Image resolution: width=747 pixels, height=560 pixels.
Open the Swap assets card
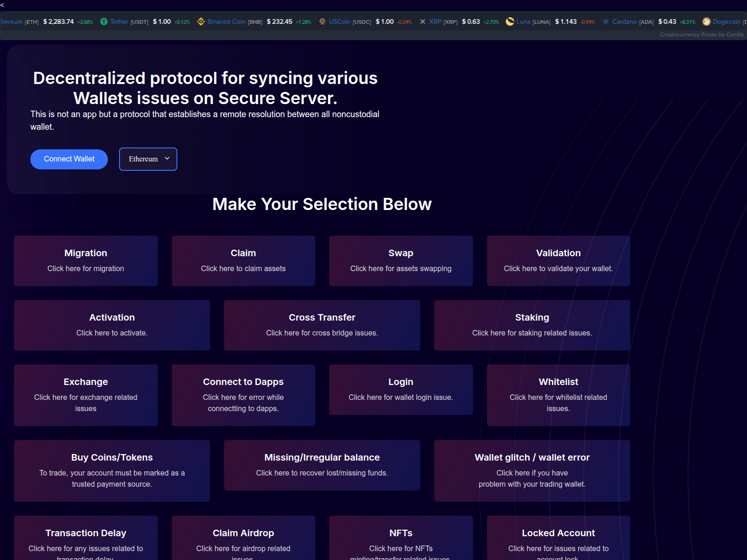point(401,261)
